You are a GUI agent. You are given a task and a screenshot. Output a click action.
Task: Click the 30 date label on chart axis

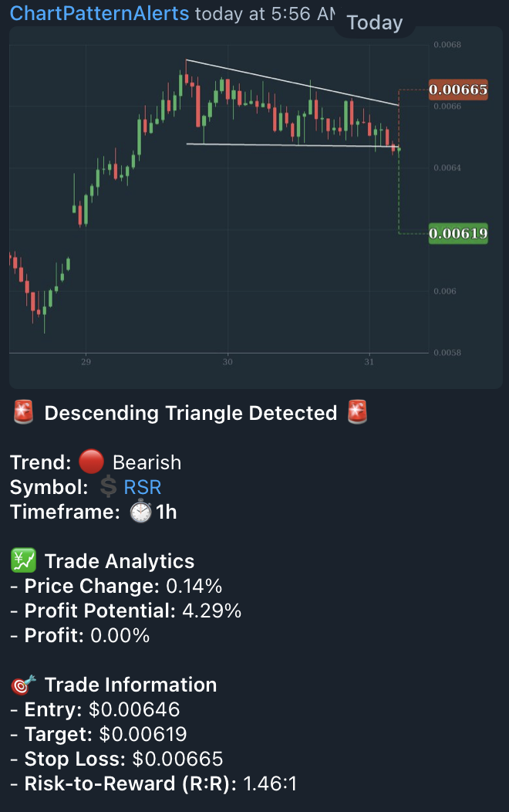coord(228,361)
